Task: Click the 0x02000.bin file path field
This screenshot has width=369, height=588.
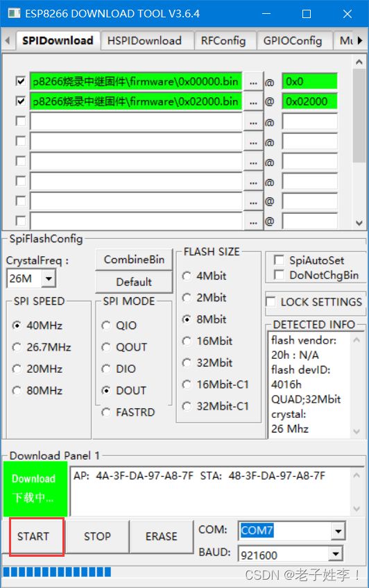Action: pyautogui.click(x=136, y=101)
